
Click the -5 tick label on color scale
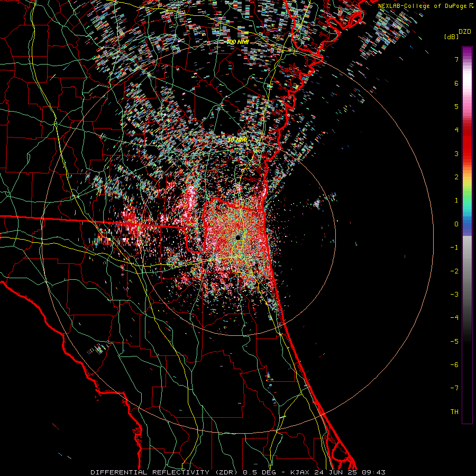454,342
